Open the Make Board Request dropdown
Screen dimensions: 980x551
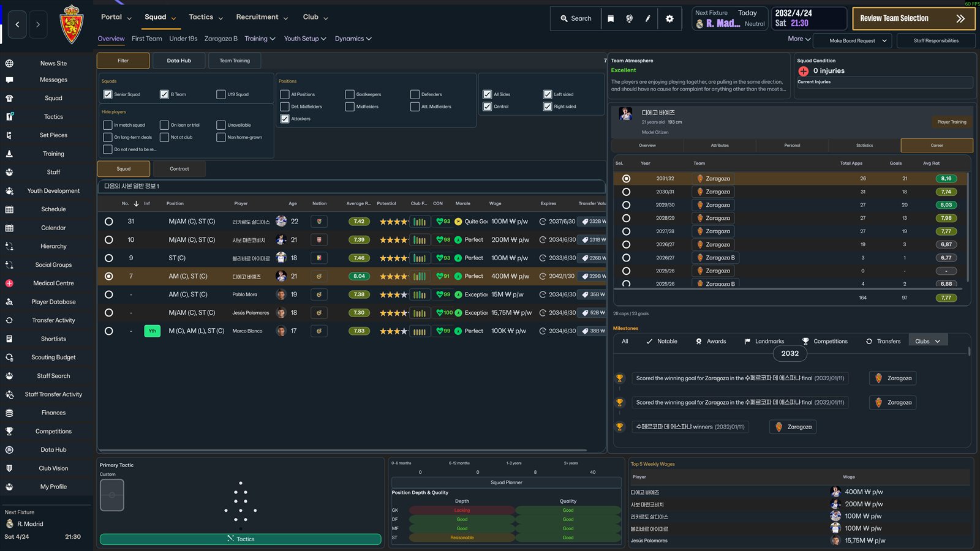coord(852,41)
